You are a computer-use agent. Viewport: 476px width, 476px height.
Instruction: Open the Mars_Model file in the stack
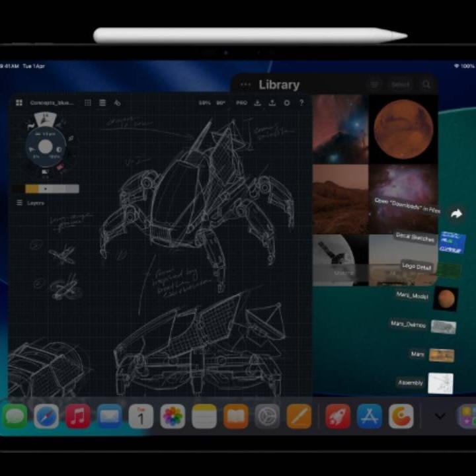tap(446, 299)
